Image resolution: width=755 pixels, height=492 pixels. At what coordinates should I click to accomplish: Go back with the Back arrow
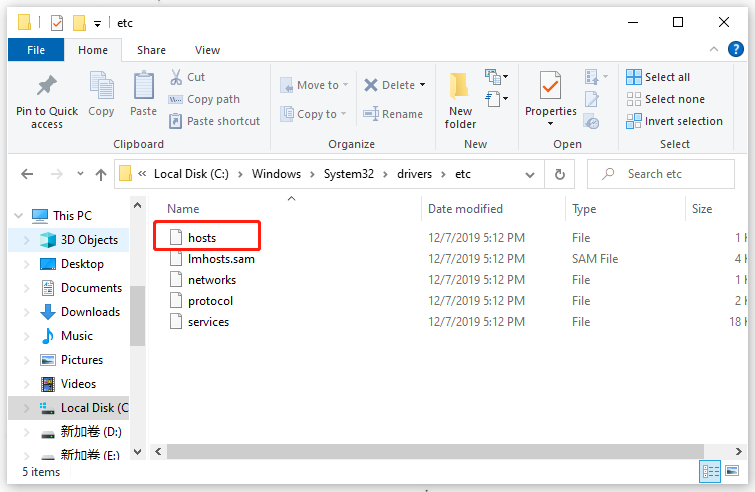pos(27,174)
